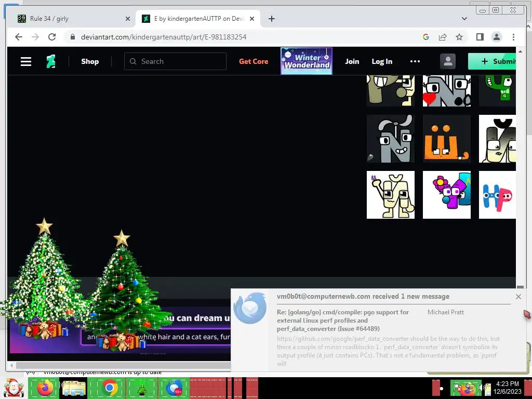This screenshot has width=532, height=399.
Task: Expand the tab search chevron
Action: click(464, 19)
